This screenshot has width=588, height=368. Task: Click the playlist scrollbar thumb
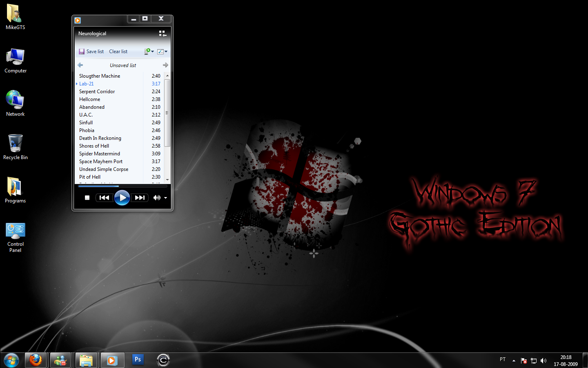pos(167,113)
